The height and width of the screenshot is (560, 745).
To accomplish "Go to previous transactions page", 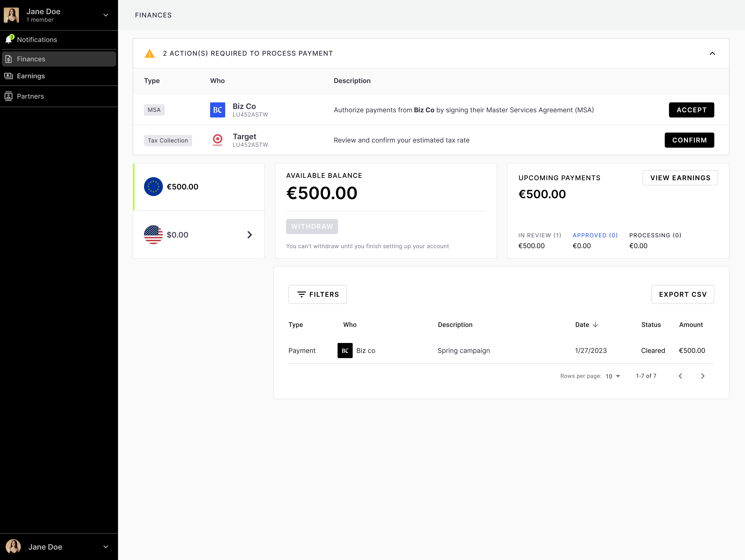I will [x=680, y=376].
